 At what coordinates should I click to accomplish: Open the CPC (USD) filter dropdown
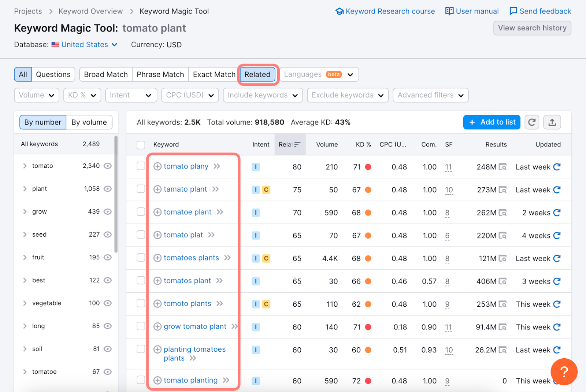pyautogui.click(x=190, y=95)
